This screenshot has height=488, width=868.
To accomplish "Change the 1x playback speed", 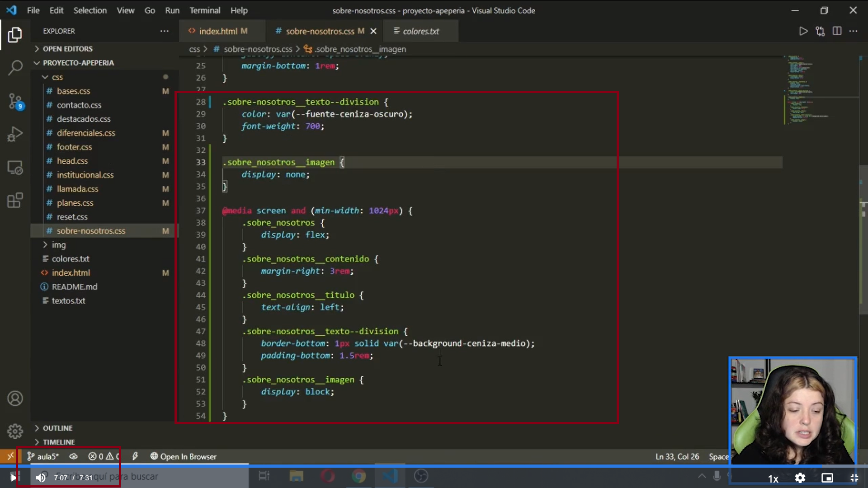I will coord(773,478).
